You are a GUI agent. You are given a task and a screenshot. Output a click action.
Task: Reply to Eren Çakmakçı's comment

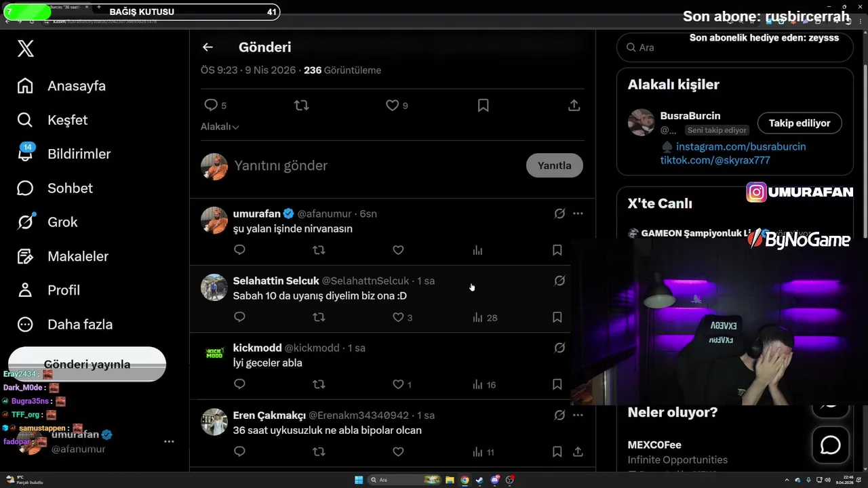[239, 451]
